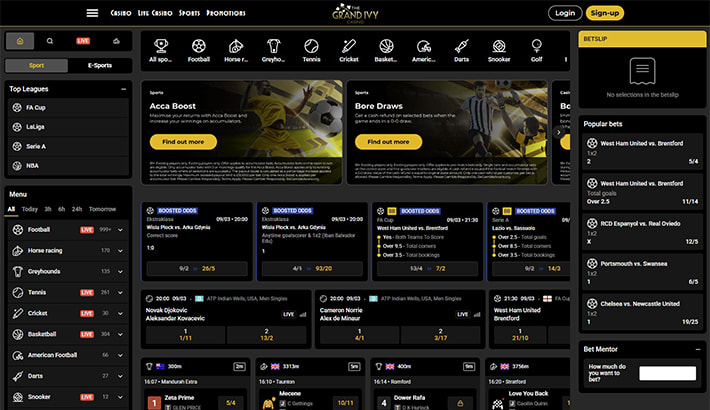Open the hamburger menu icon
This screenshot has width=710, height=410.
[92, 13]
